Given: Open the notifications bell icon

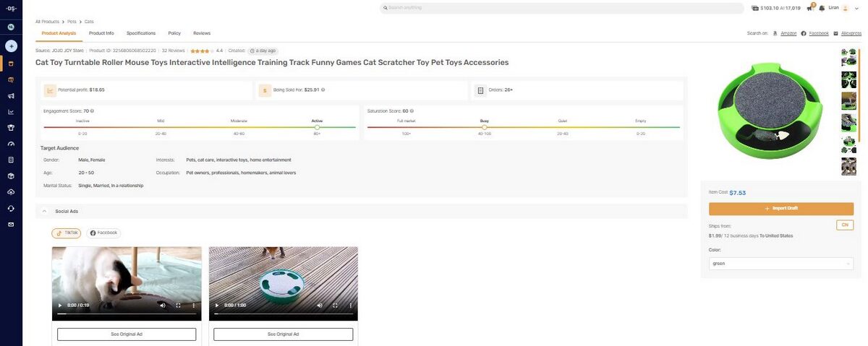Looking at the screenshot, I should pyautogui.click(x=822, y=8).
